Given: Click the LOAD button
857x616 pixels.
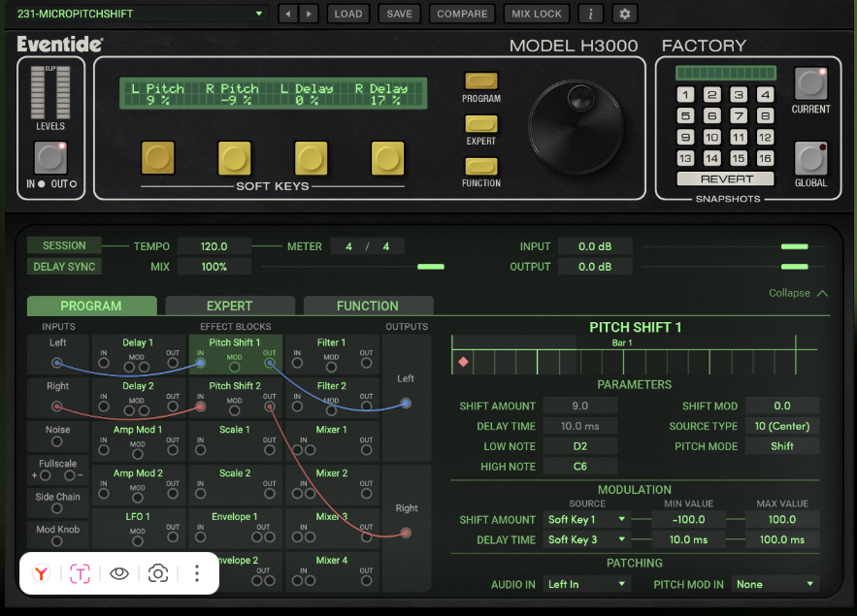Looking at the screenshot, I should click(x=348, y=14).
